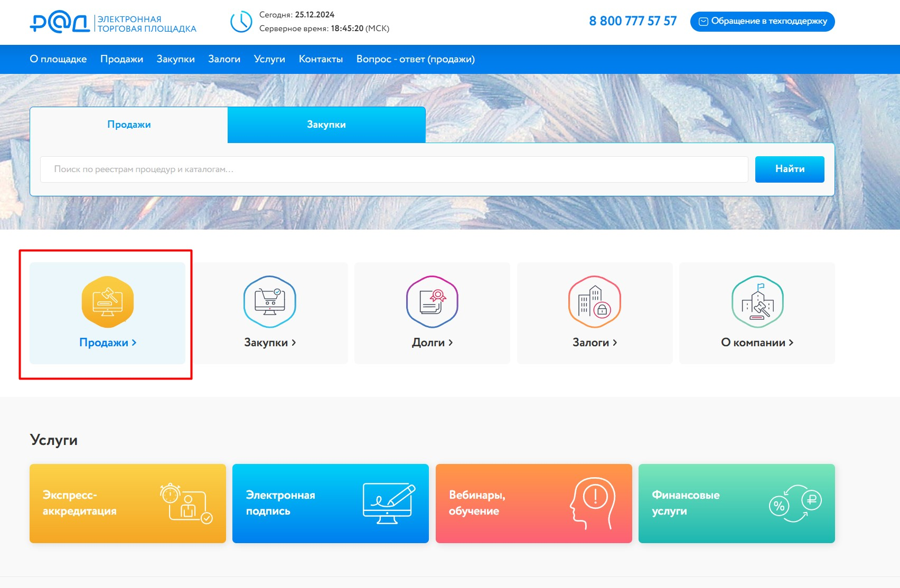Open the Продажи gavel icon tile

[x=108, y=302]
